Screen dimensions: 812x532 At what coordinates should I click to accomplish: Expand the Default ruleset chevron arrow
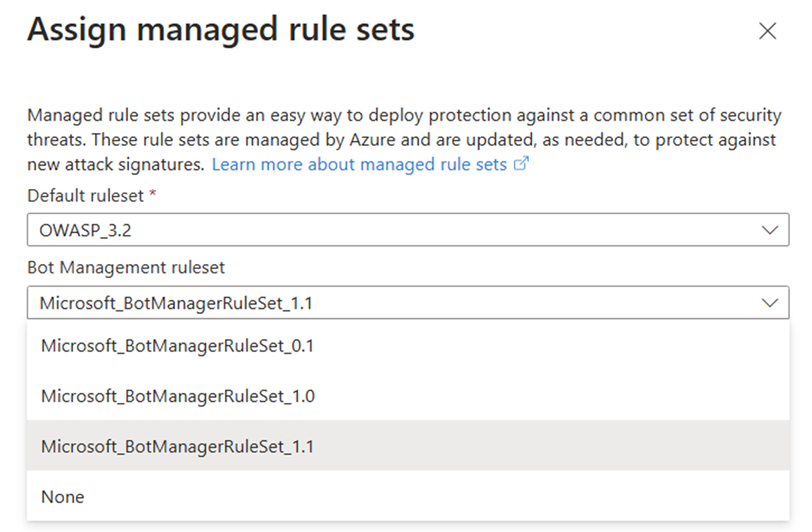pos(770,231)
